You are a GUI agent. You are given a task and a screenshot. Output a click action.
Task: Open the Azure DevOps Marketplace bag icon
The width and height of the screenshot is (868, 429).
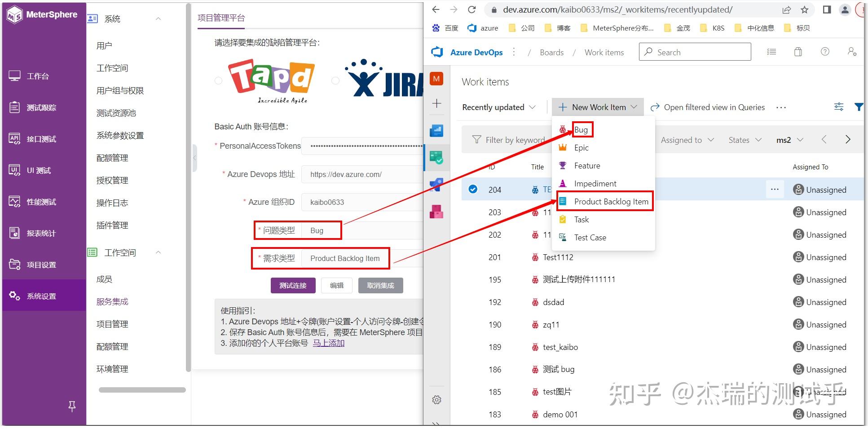pyautogui.click(x=798, y=52)
